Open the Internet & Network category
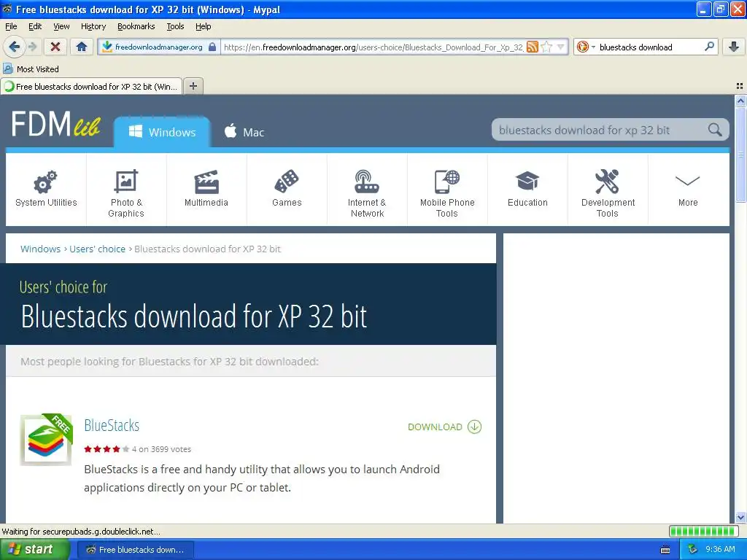Image resolution: width=747 pixels, height=560 pixels. point(367,189)
